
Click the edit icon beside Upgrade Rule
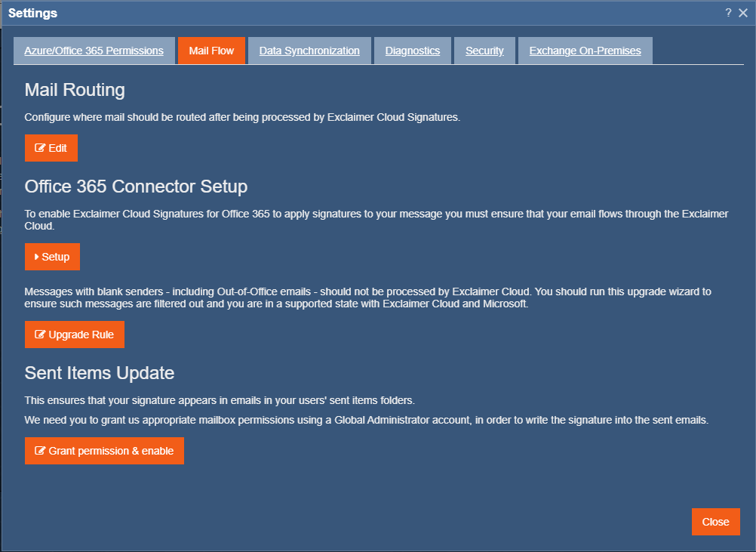point(41,335)
